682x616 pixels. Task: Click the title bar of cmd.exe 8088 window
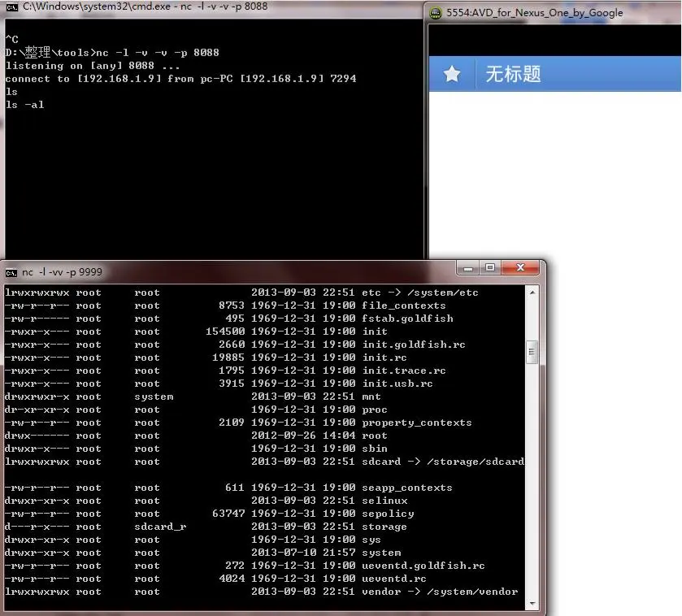tap(213, 7)
